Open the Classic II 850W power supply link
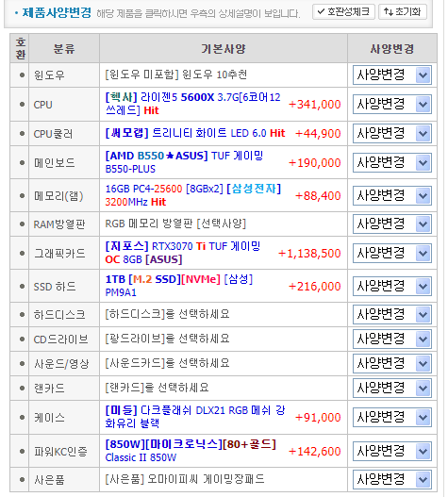Viewport: 448px width, 497px height. click(x=191, y=451)
